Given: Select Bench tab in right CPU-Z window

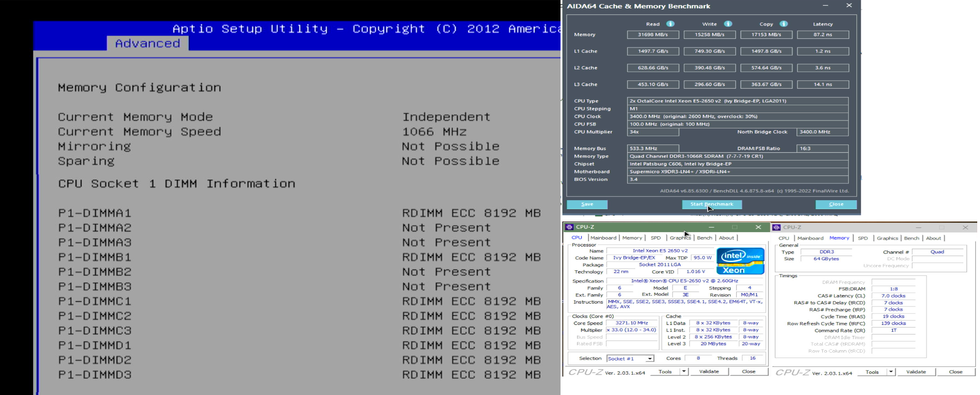Looking at the screenshot, I should click(911, 239).
